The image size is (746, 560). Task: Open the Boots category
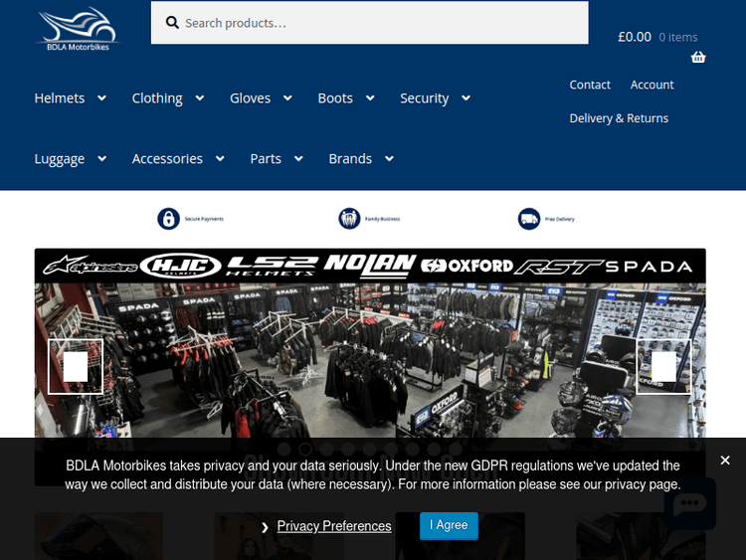click(x=335, y=98)
